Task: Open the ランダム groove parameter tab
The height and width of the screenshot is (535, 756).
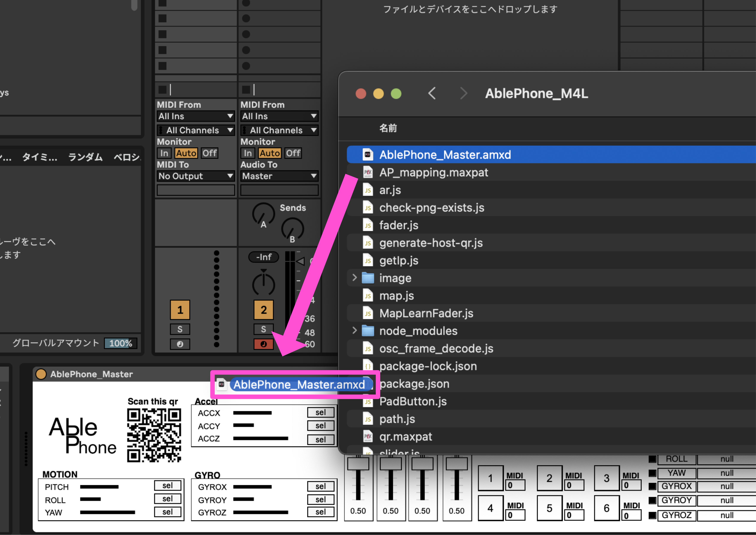Action: 85,157
